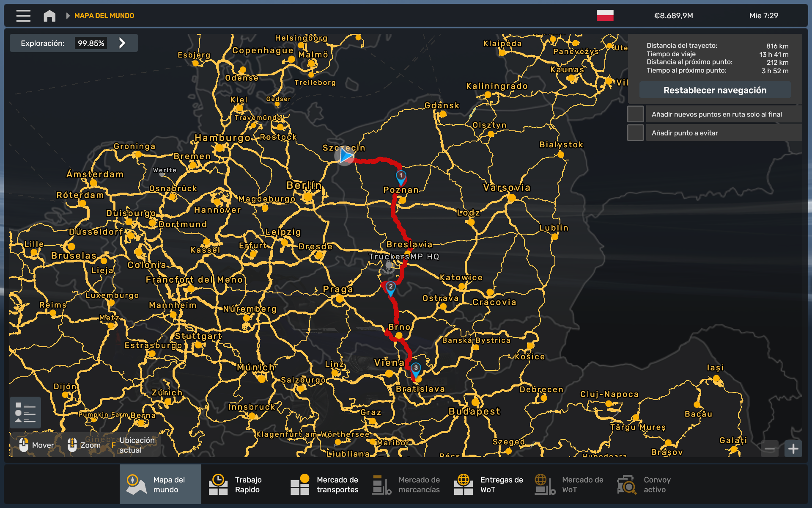This screenshot has width=812, height=508.
Task: Zoom in with the plus button
Action: (793, 449)
